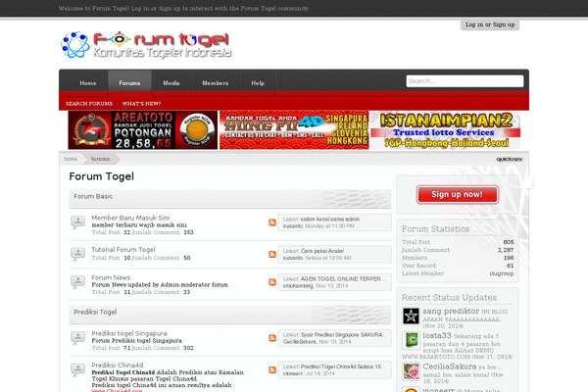The image size is (588, 392).
Task: Open latest thread 'salam kenal sama admin'
Action: coord(330,220)
